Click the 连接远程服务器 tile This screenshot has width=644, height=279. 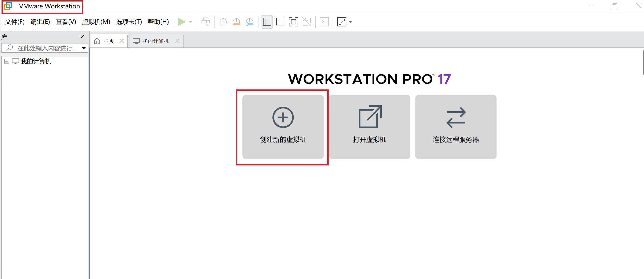(456, 127)
